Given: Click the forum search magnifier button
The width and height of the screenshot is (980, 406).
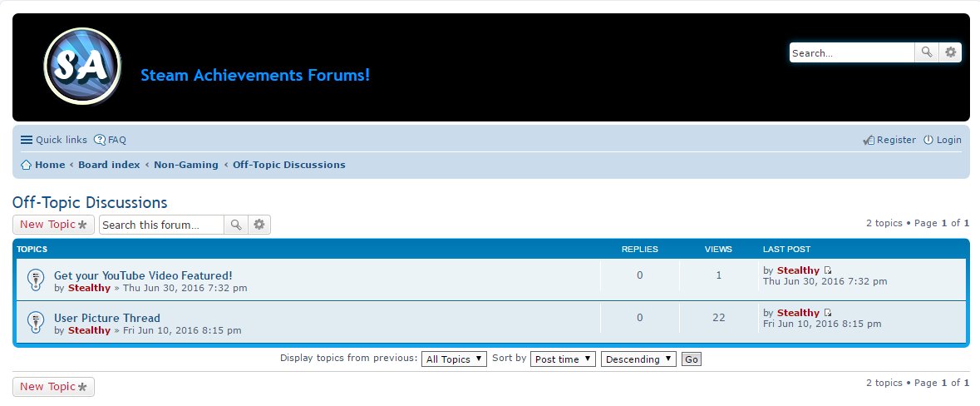Looking at the screenshot, I should tap(235, 225).
